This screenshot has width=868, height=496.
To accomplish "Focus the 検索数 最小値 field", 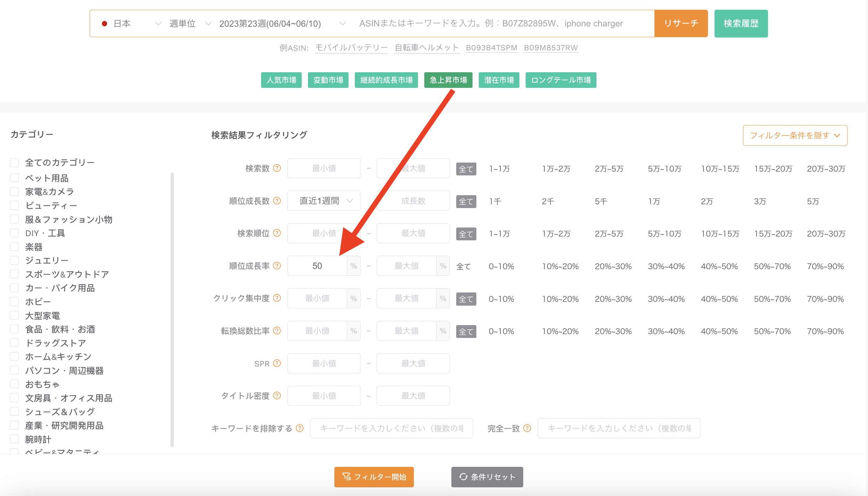I will click(324, 168).
